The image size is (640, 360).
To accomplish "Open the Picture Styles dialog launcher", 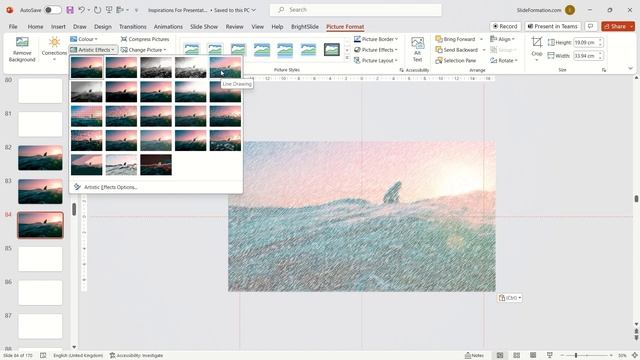I will [401, 70].
